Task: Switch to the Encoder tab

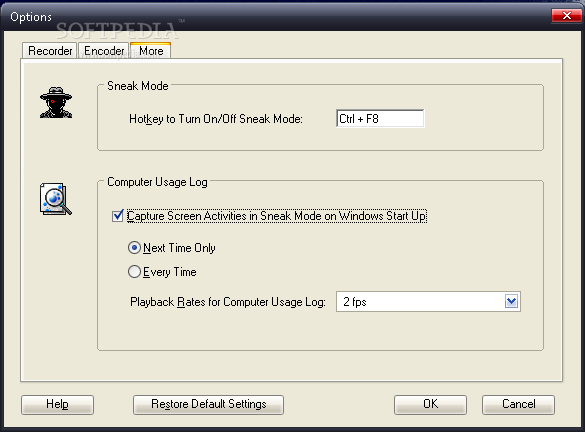Action: pyautogui.click(x=104, y=51)
